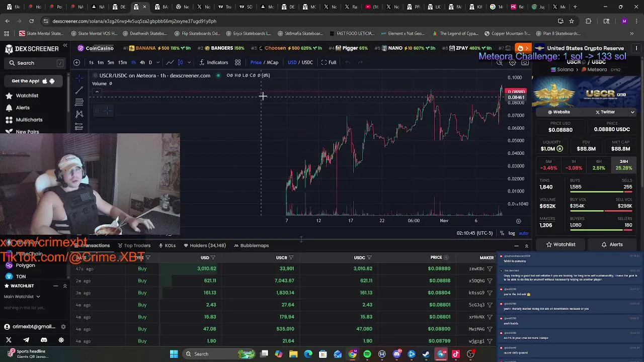This screenshot has height=362, width=644.
Task: Collapse the DEX Screener sidebar
Action: [x=65, y=46]
